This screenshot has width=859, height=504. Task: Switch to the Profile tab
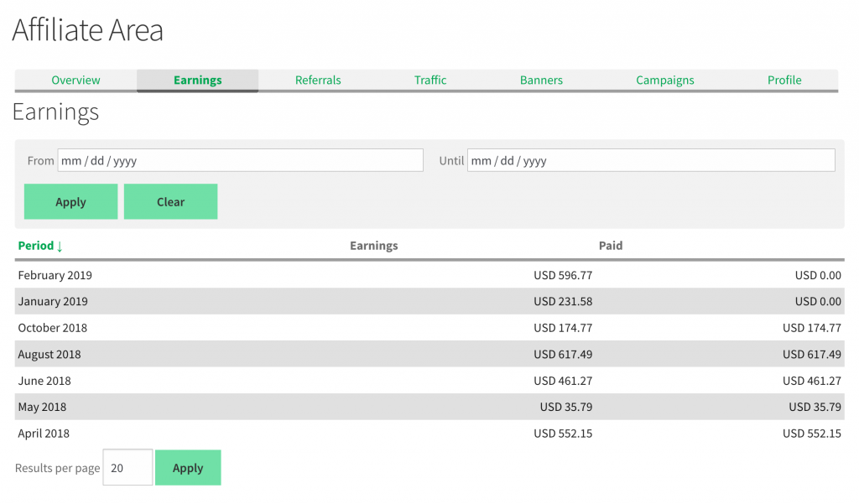point(784,80)
